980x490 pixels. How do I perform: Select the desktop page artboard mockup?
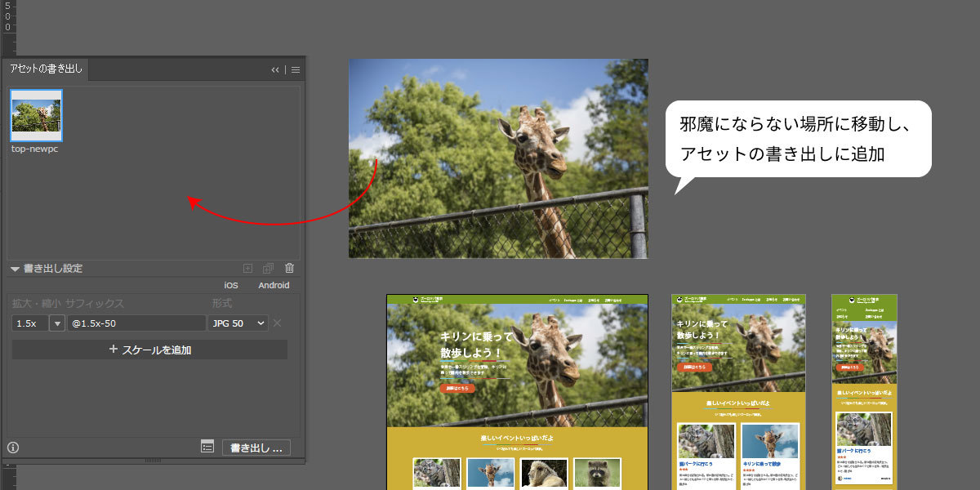tap(517, 392)
